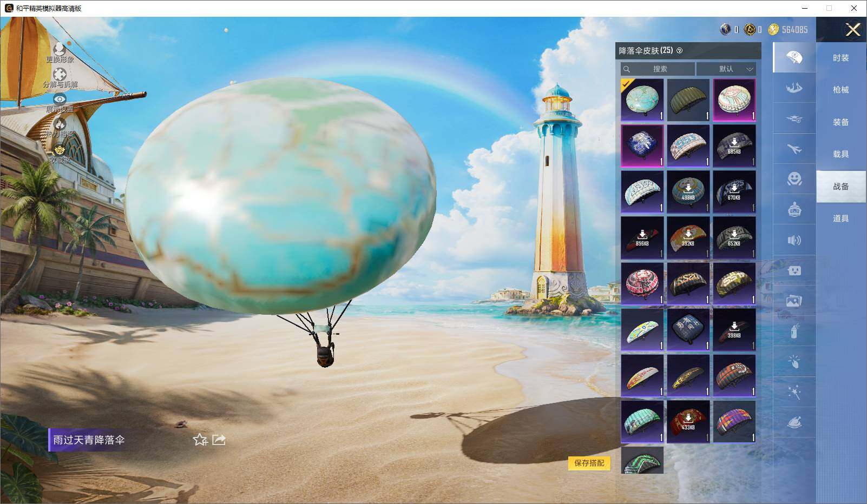Image resolution: width=867 pixels, height=504 pixels.
Task: Click the 更换形象 avatar icon
Action: (60, 49)
